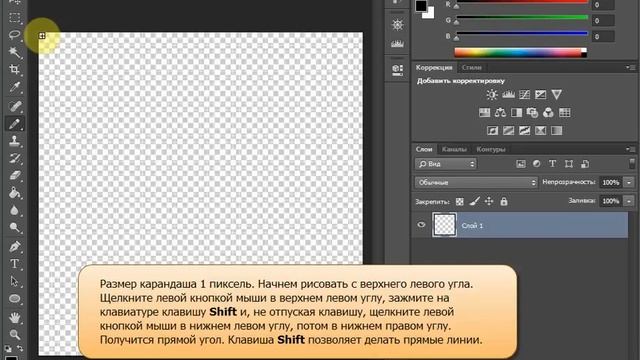Image resolution: width=640 pixels, height=360 pixels.
Task: Add Exposure adjustment
Action: click(540, 95)
